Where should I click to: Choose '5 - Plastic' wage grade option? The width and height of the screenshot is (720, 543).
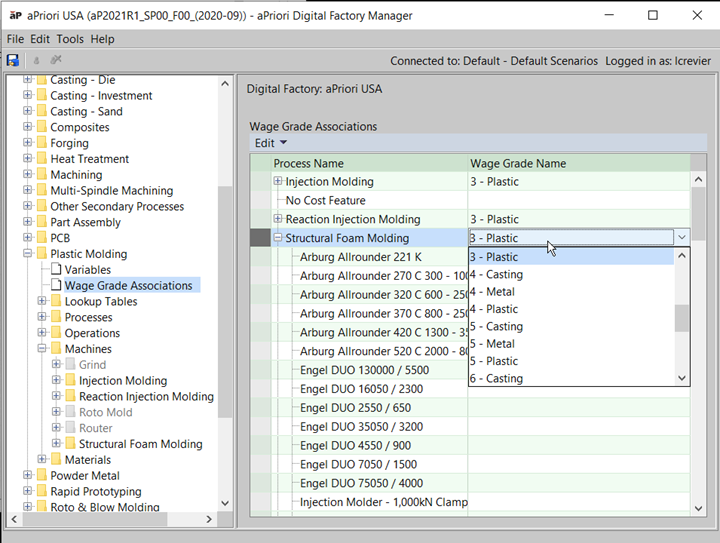coord(571,361)
